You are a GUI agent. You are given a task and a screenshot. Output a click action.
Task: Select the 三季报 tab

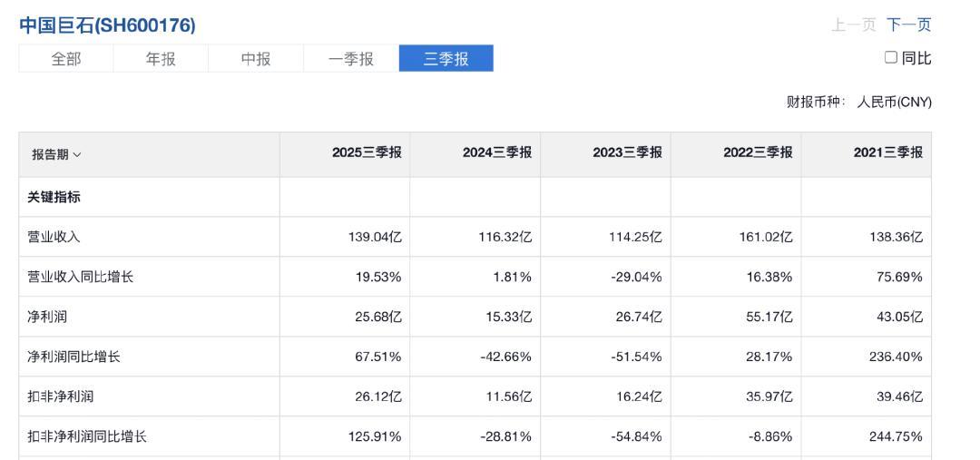(446, 59)
